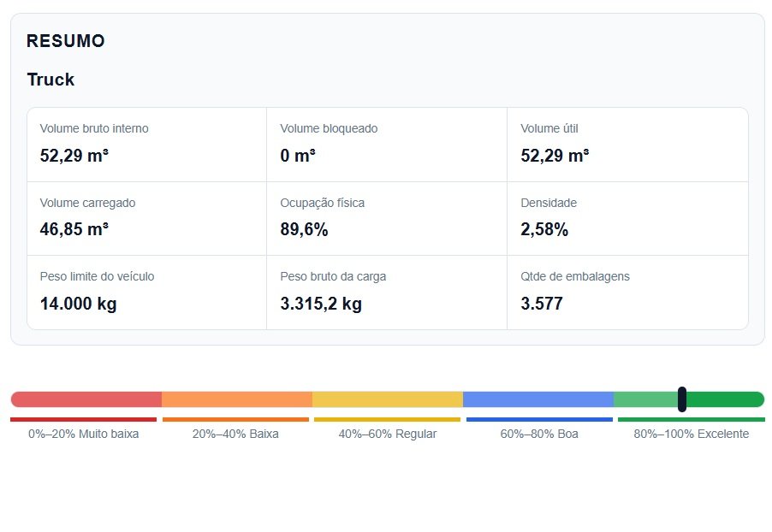Click the "0%–20% Muito baixa" legend label
The width and height of the screenshot is (772, 532).
tap(84, 434)
